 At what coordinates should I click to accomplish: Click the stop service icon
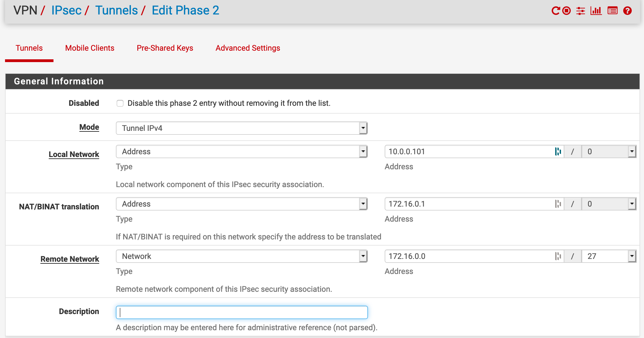tap(567, 11)
